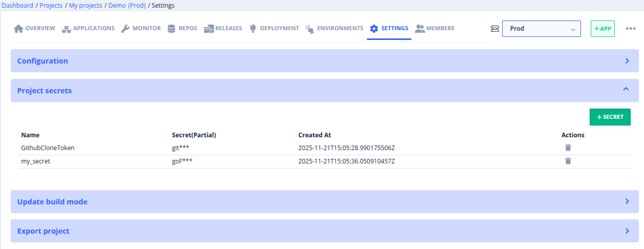
Task: Click the Environments icon in navigation
Action: click(310, 29)
